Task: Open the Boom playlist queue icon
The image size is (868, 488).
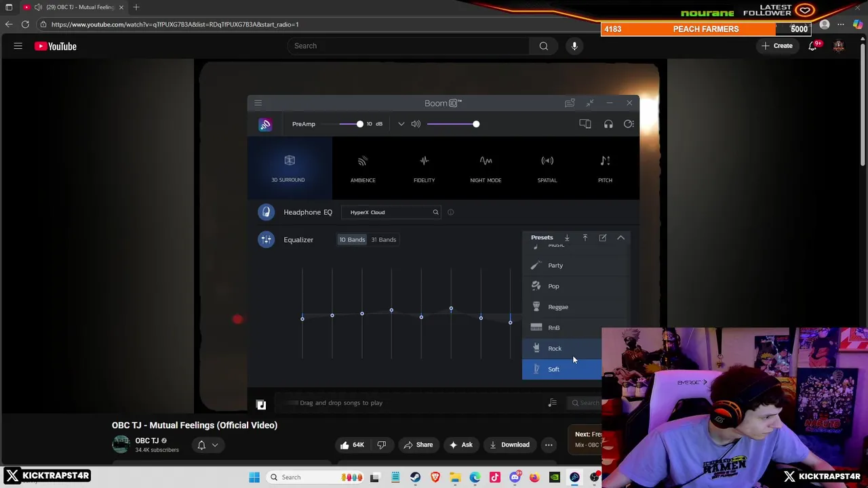Action: coord(553,403)
